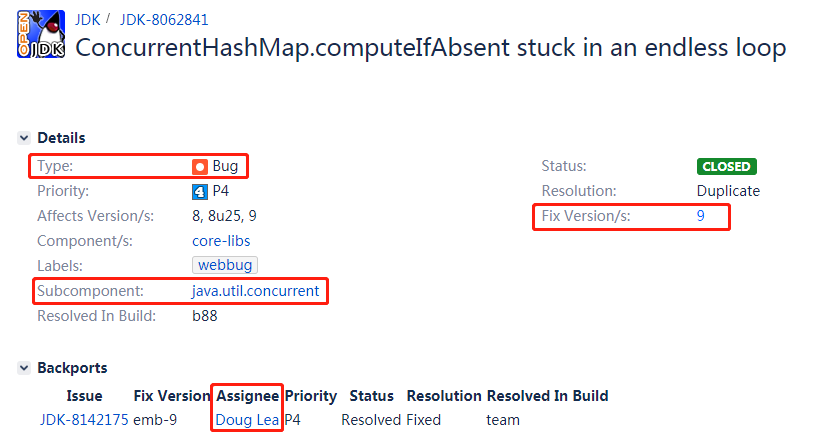The width and height of the screenshot is (826, 438).
Task: Open the java.util.concurrent subcomponent link
Action: [255, 291]
